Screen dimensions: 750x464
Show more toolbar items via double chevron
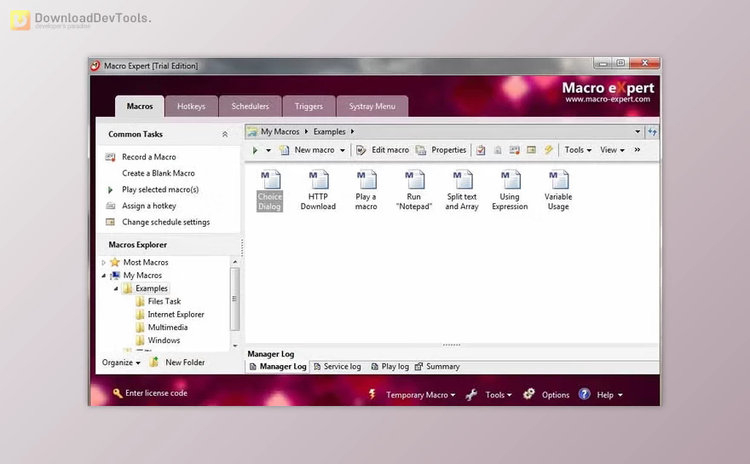(637, 150)
